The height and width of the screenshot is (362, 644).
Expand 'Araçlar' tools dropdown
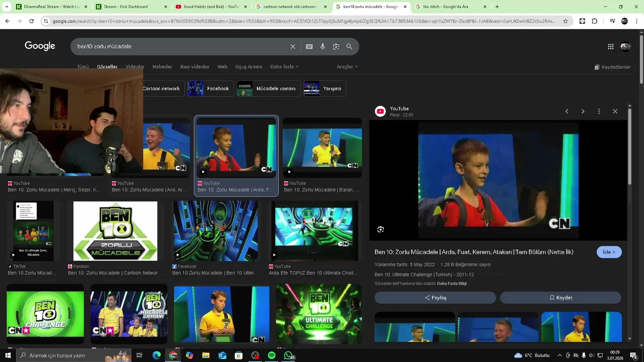(347, 67)
